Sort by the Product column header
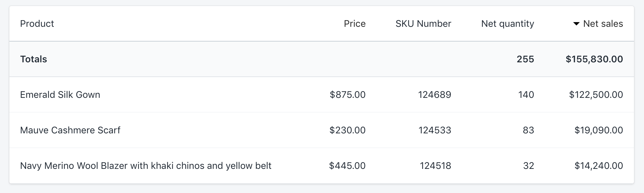Image resolution: width=644 pixels, height=193 pixels. [37, 24]
